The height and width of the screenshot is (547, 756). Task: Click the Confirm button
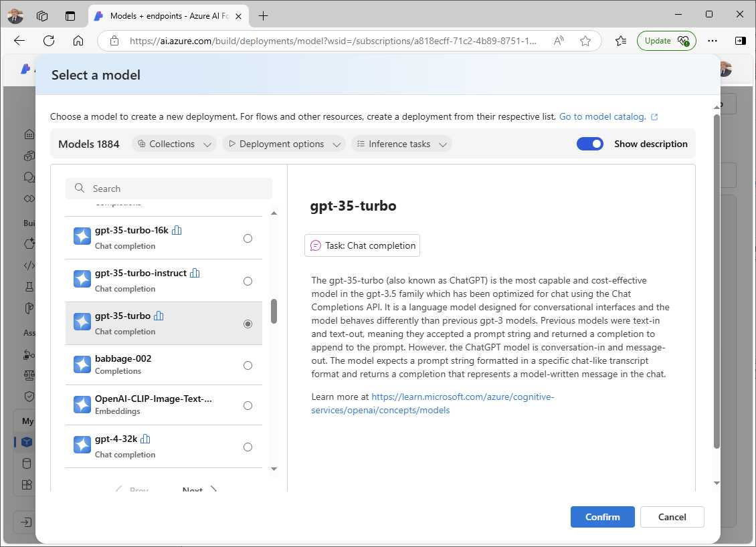click(x=602, y=517)
